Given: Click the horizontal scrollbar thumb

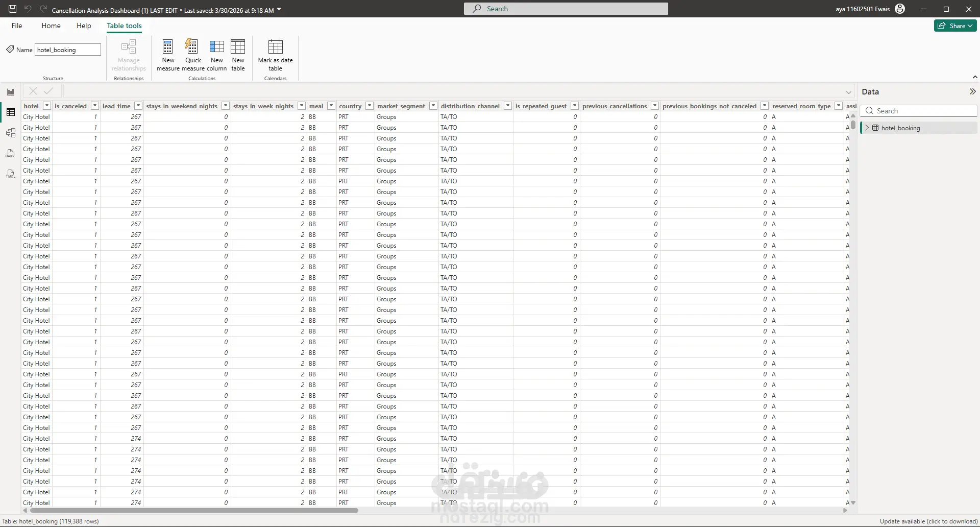Looking at the screenshot, I should click(x=194, y=510).
